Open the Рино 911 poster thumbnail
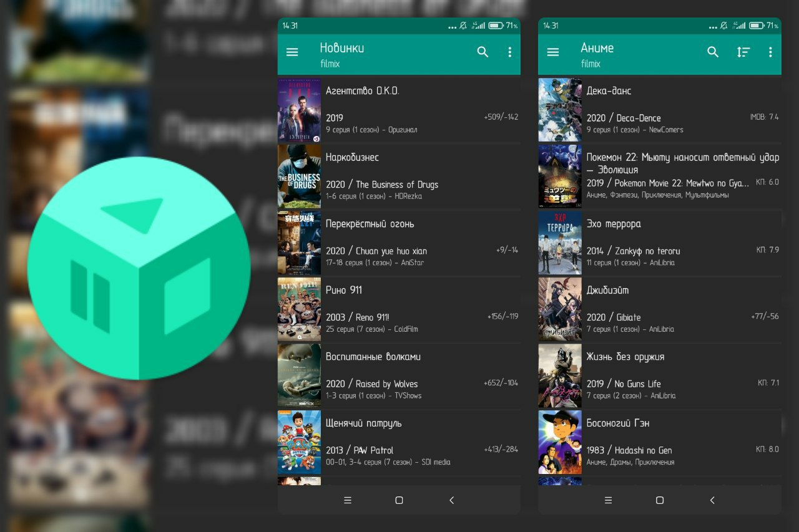The height and width of the screenshot is (532, 799). click(x=299, y=309)
